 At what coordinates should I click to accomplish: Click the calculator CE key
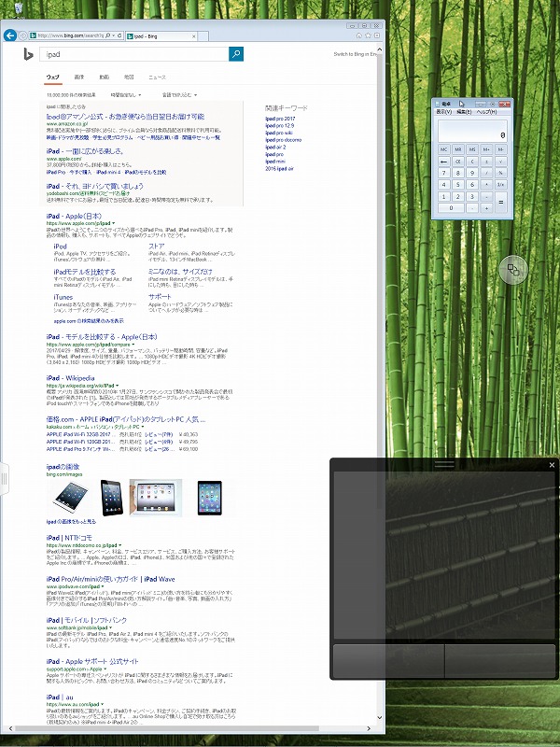[x=457, y=162]
